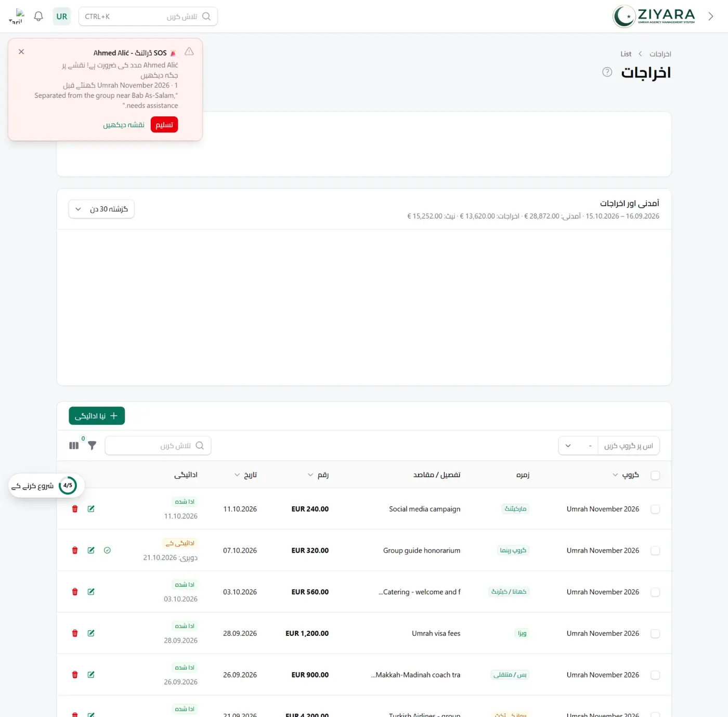Open the 4/5 getting started progress widget
The image size is (728, 717).
[x=47, y=486]
